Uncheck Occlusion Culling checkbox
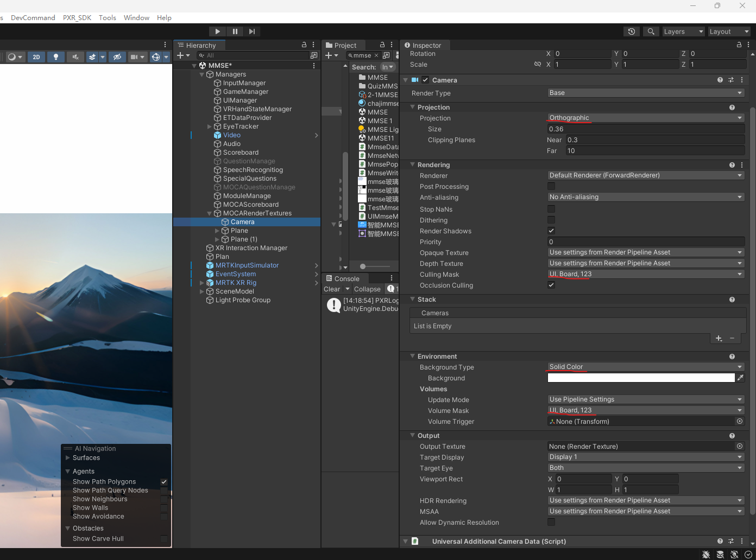The width and height of the screenshot is (756, 560). point(551,285)
